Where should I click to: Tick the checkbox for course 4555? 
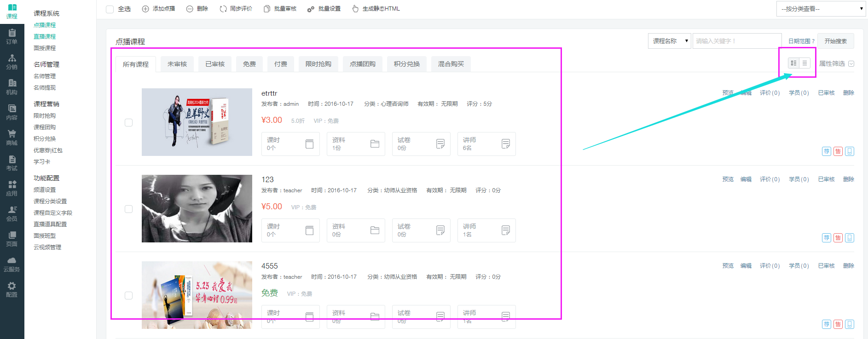129,295
